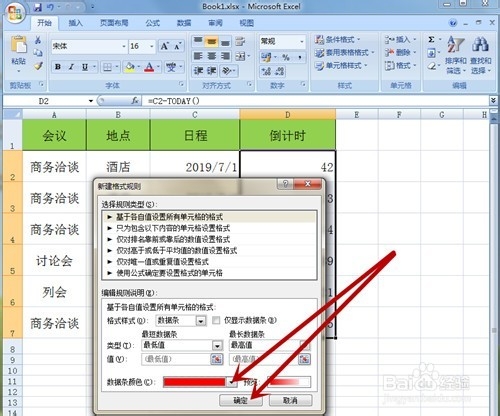Open 条件格式 conditional formatting menu
This screenshot has height=416, width=500.
pos(338,40)
